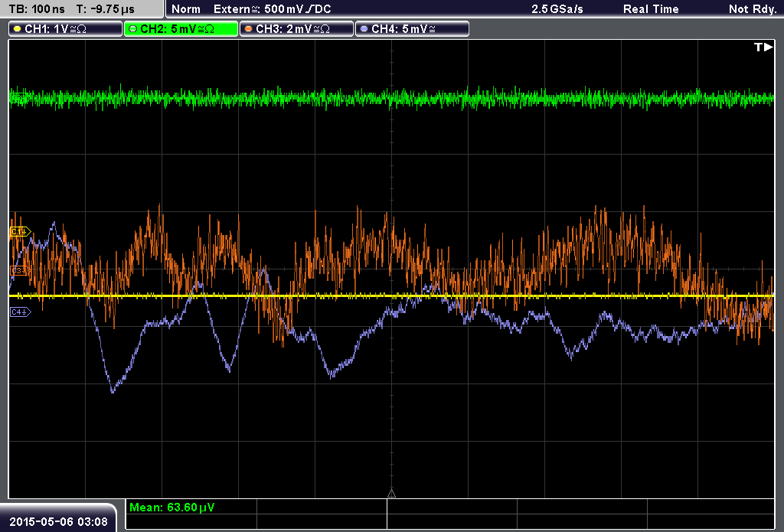
Task: Click the 'Not Rdy.' trigger status label
Action: point(753,9)
